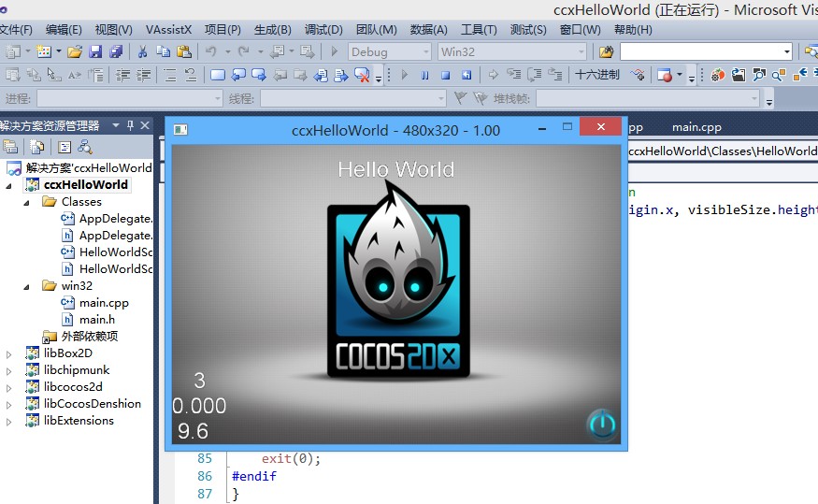Click the Paste clipboard icon

click(183, 51)
